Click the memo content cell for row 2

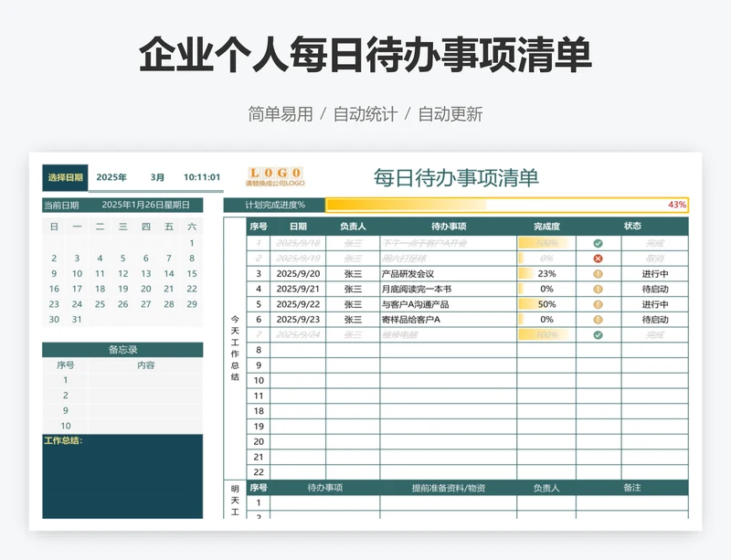click(x=145, y=396)
